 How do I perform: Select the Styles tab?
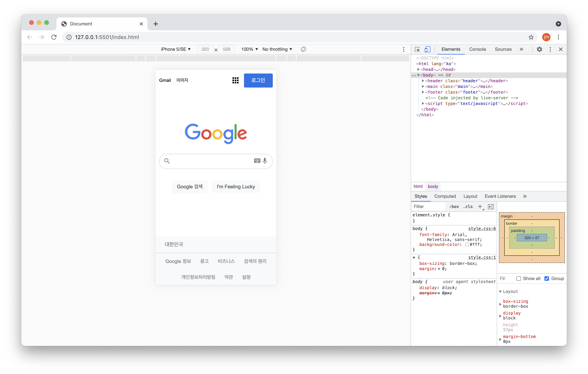pyautogui.click(x=421, y=196)
